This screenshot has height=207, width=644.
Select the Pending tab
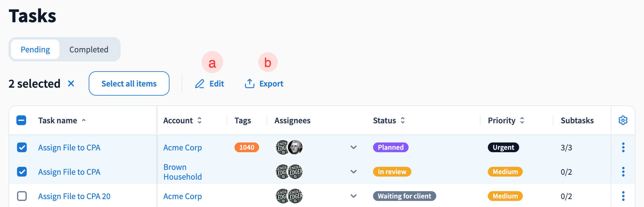click(35, 49)
